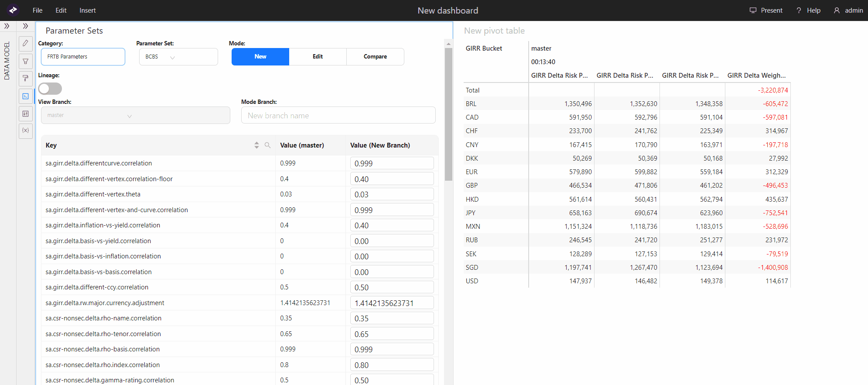Image resolution: width=868 pixels, height=385 pixels.
Task: Click the GIRR Delta Weigh... column header
Action: click(757, 76)
